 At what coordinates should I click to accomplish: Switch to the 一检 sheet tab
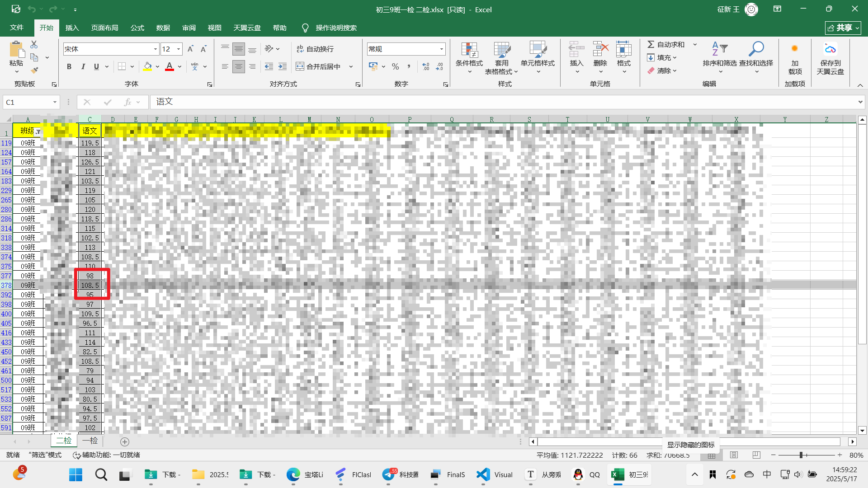pos(90,441)
